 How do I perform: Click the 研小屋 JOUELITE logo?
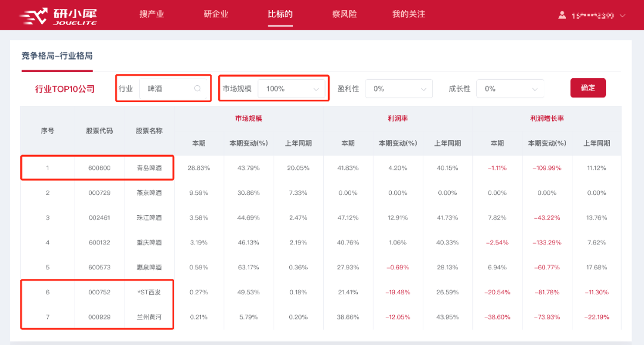[x=58, y=17]
